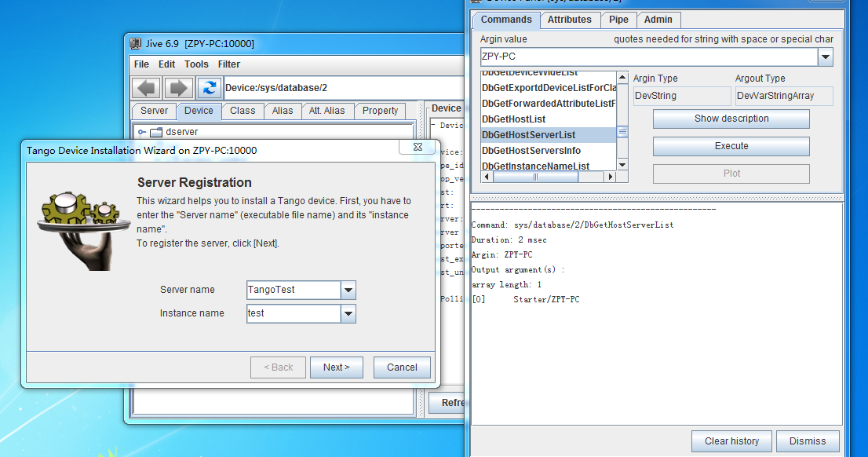Switch to the Class tab

[243, 111]
